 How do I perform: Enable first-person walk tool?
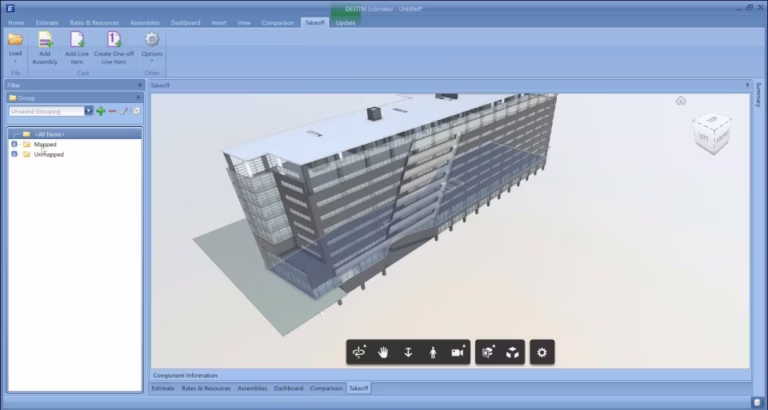[x=432, y=352]
